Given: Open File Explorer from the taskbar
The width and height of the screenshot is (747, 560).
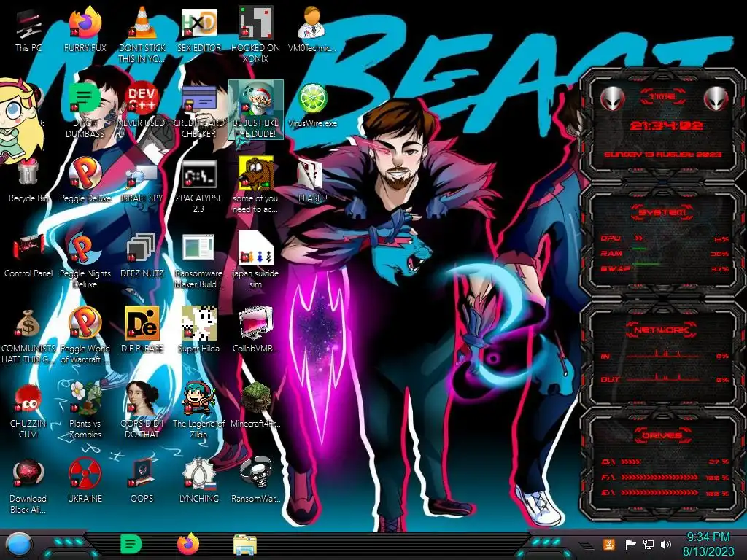Looking at the screenshot, I should 245,545.
